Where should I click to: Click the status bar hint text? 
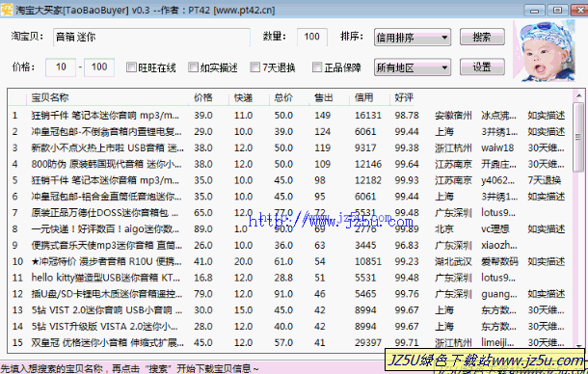click(130, 368)
